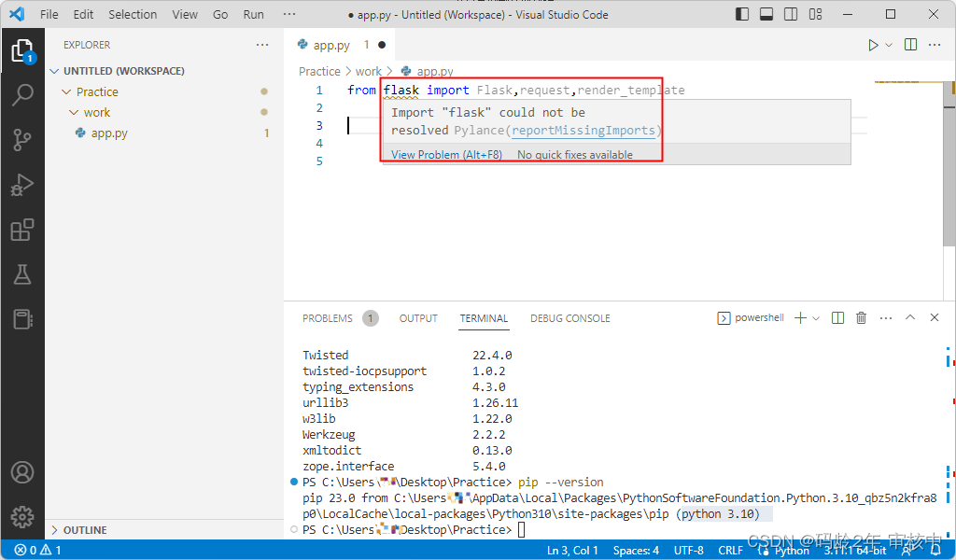Change indentation via Spaces: 4
Image resolution: width=956 pixels, height=560 pixels.
[x=636, y=551]
